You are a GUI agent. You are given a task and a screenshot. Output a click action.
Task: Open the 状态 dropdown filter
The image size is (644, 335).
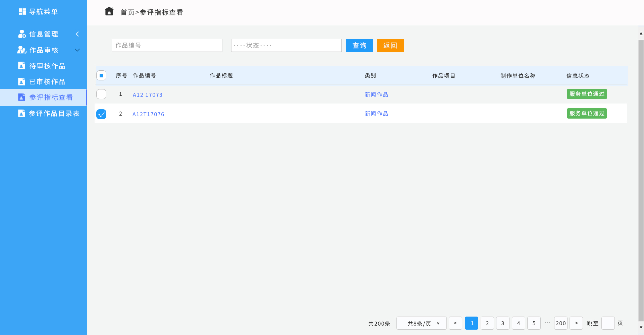point(286,45)
